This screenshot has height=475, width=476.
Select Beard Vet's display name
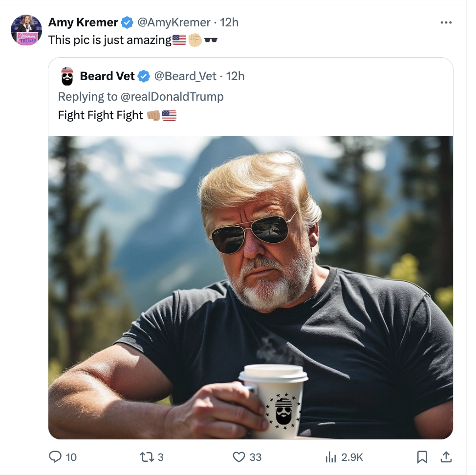(107, 76)
